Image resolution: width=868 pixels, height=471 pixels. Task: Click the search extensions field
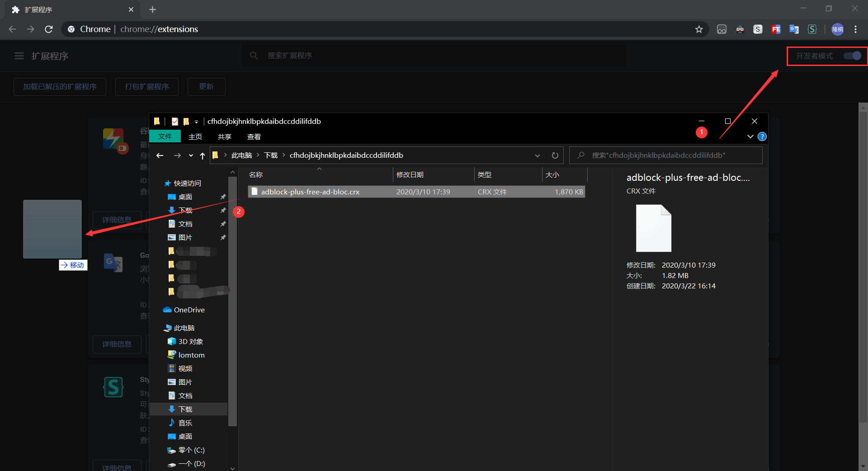pos(434,56)
